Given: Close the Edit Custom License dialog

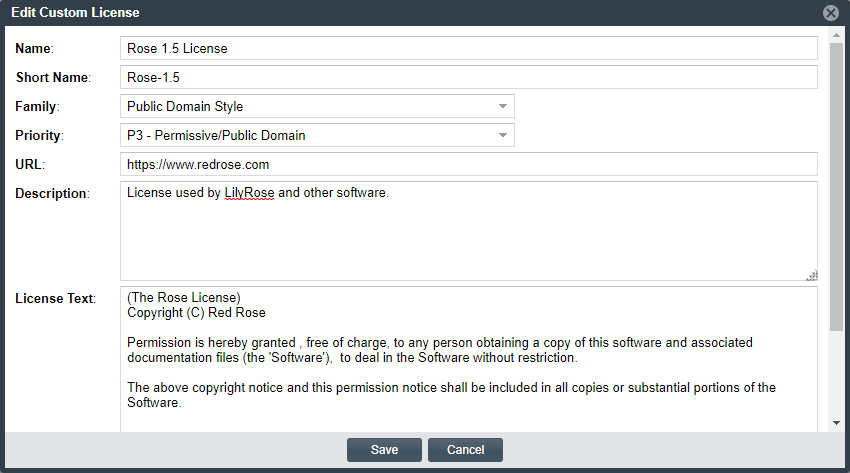Looking at the screenshot, I should pyautogui.click(x=830, y=13).
